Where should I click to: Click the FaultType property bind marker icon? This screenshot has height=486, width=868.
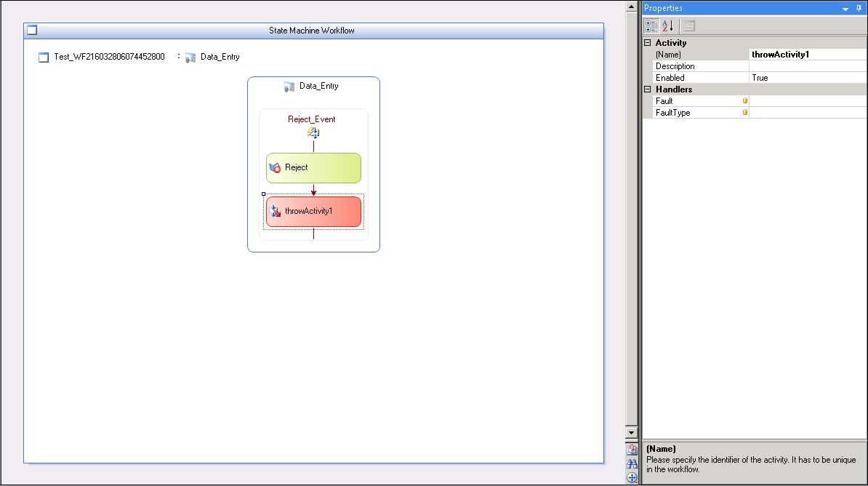pyautogui.click(x=744, y=113)
